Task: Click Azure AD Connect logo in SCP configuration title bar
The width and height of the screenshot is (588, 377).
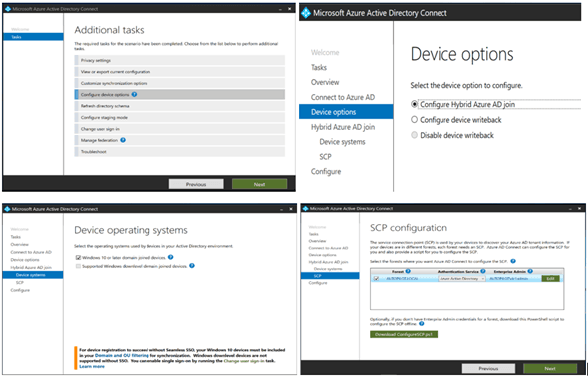Action: point(305,208)
